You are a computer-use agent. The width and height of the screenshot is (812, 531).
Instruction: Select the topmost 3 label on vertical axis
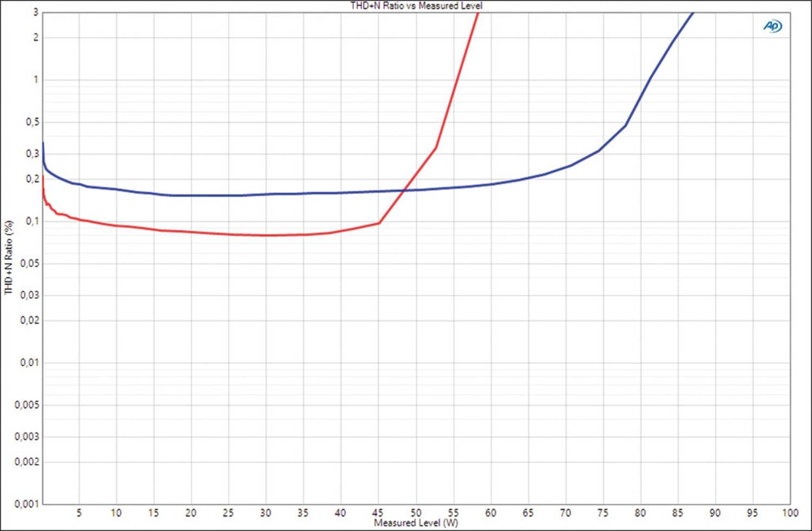[x=36, y=12]
